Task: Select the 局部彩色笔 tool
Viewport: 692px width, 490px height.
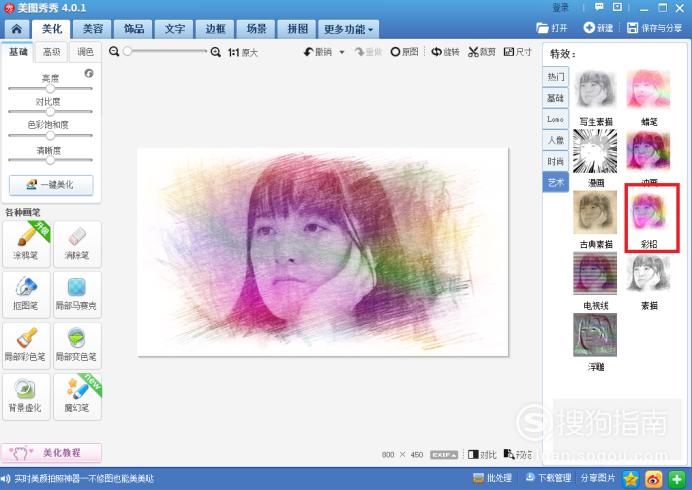Action: [26, 346]
